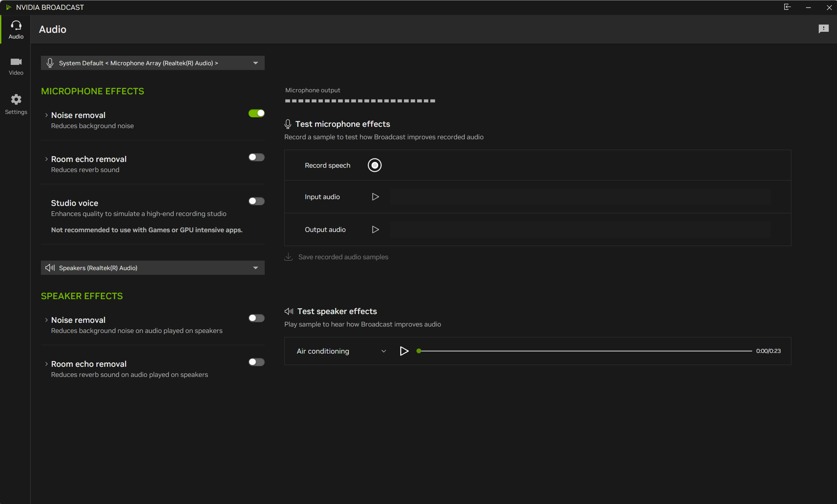Click the Studio voice label
837x504 pixels.
click(x=74, y=203)
